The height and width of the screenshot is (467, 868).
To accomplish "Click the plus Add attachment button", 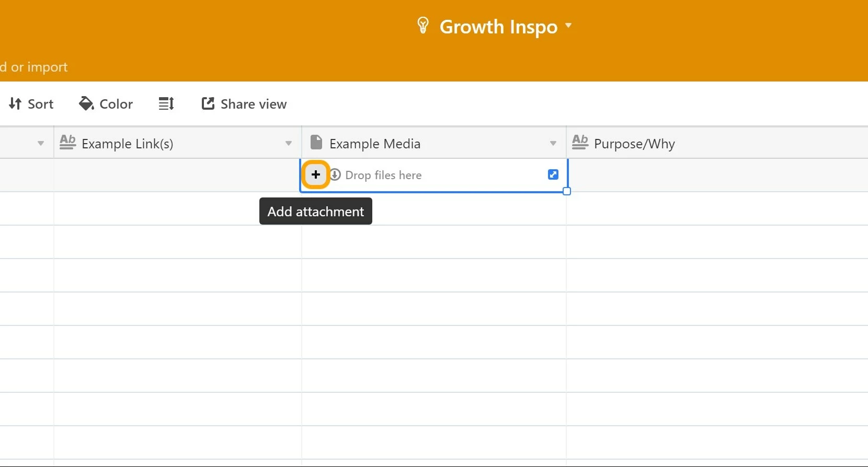I will coord(316,174).
